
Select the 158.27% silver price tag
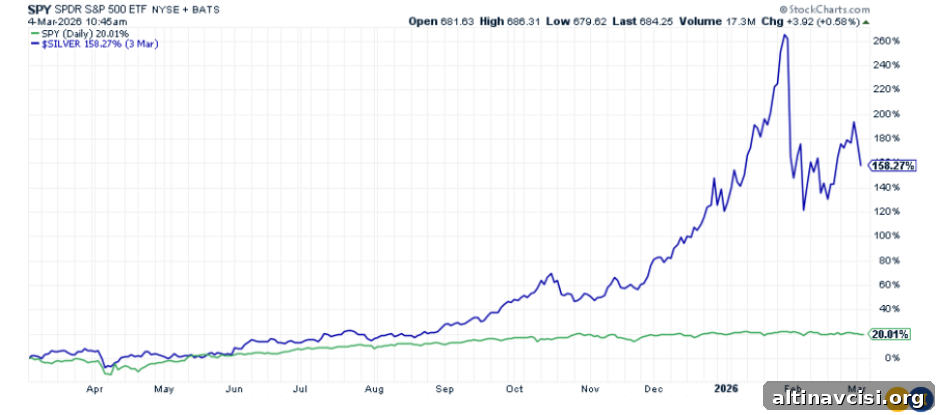(x=892, y=165)
